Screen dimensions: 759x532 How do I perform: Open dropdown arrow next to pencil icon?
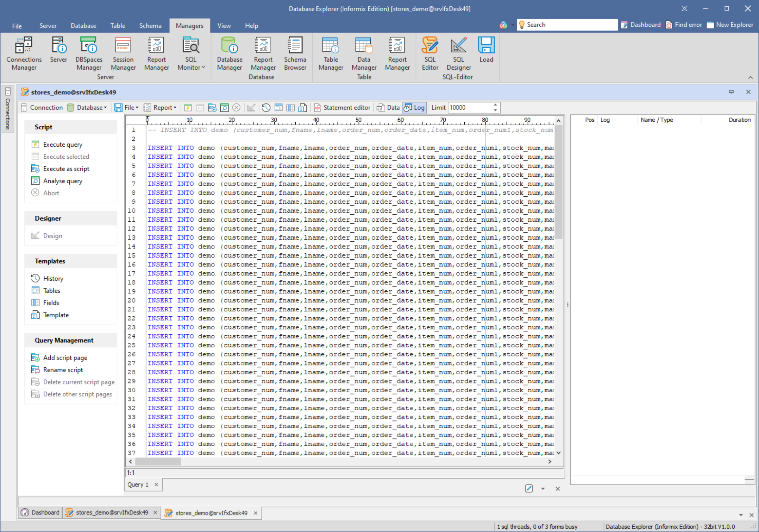pyautogui.click(x=543, y=488)
